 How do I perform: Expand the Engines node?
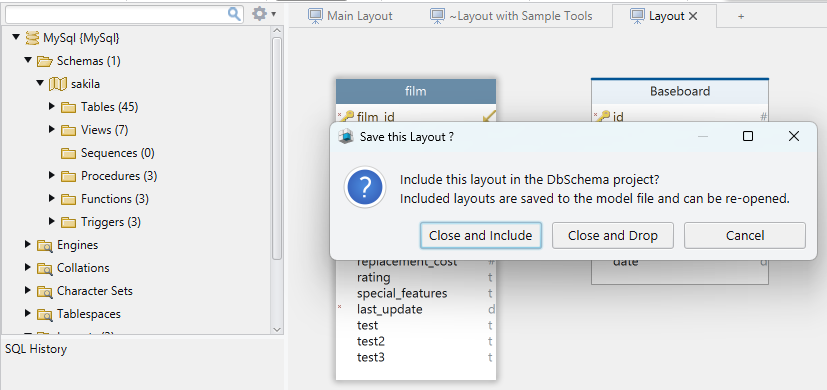coord(28,244)
